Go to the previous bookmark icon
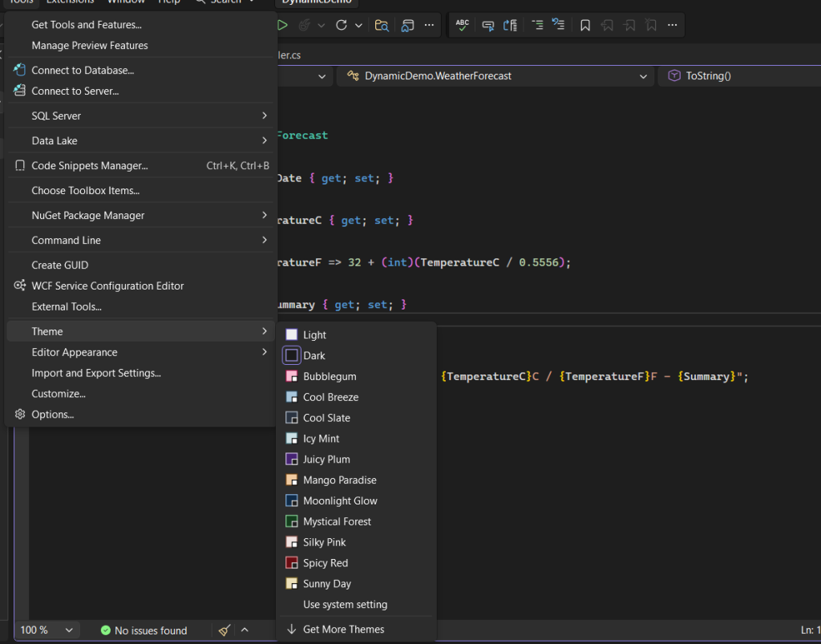 click(607, 25)
